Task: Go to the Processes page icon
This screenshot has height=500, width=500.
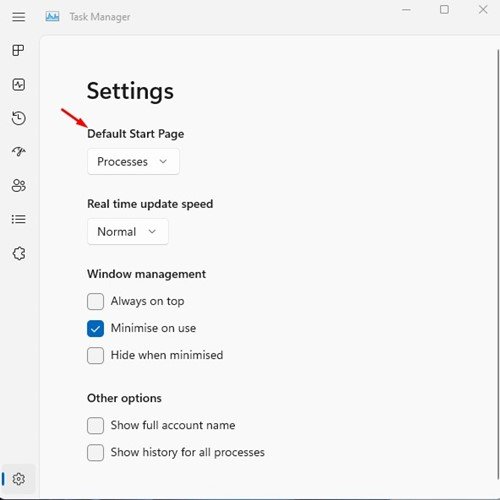Action: 18,50
